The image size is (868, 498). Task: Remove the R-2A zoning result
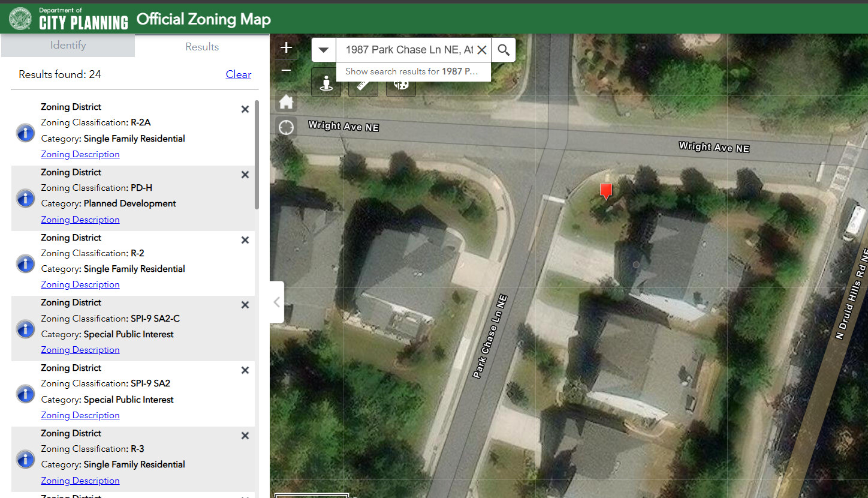[245, 109]
